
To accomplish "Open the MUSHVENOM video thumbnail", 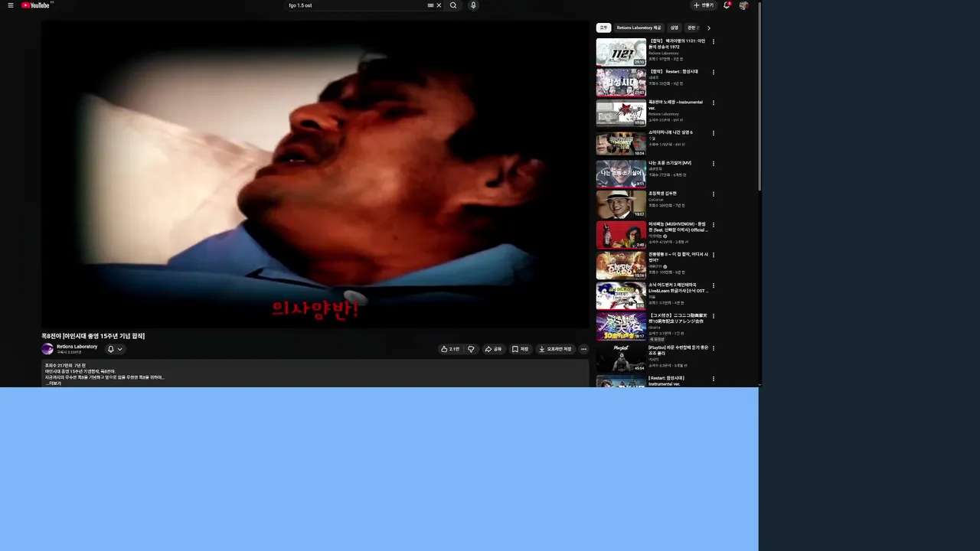I will (621, 235).
